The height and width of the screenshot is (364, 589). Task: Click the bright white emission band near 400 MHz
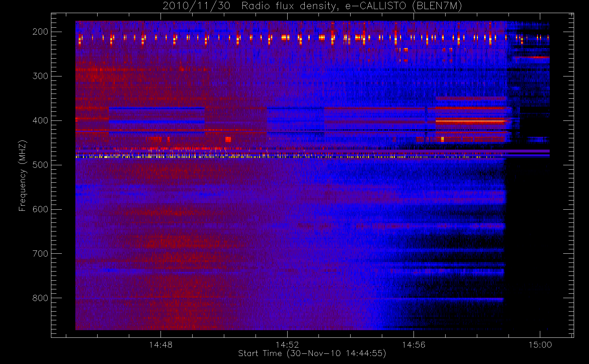click(x=471, y=121)
